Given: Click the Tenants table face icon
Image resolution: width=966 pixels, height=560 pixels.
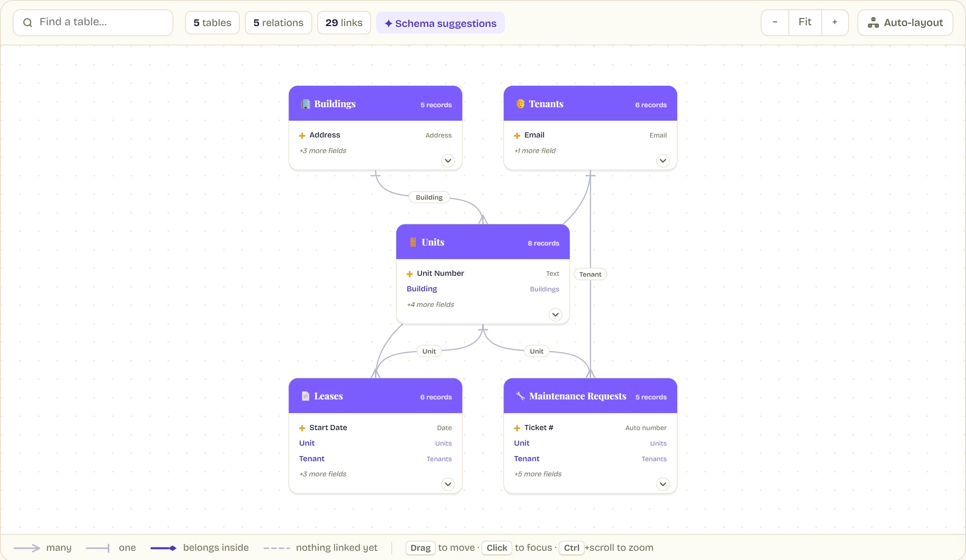Looking at the screenshot, I should (x=520, y=104).
